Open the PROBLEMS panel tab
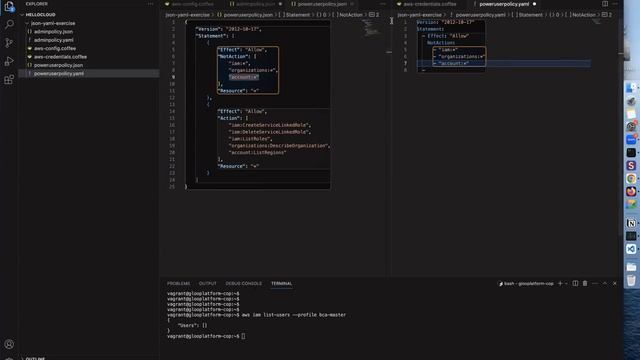This screenshot has height=360, width=640. [x=178, y=283]
